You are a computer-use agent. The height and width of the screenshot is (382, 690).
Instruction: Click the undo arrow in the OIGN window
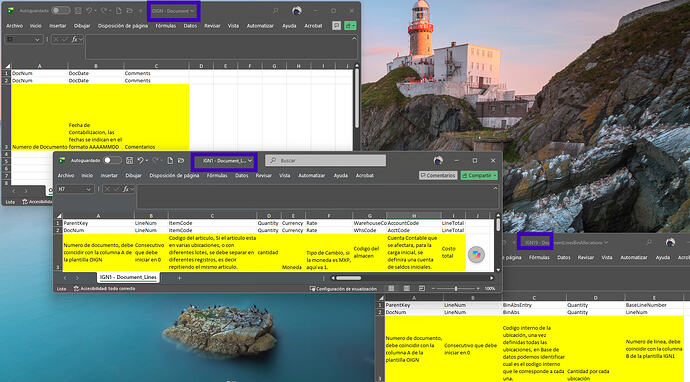(89, 11)
